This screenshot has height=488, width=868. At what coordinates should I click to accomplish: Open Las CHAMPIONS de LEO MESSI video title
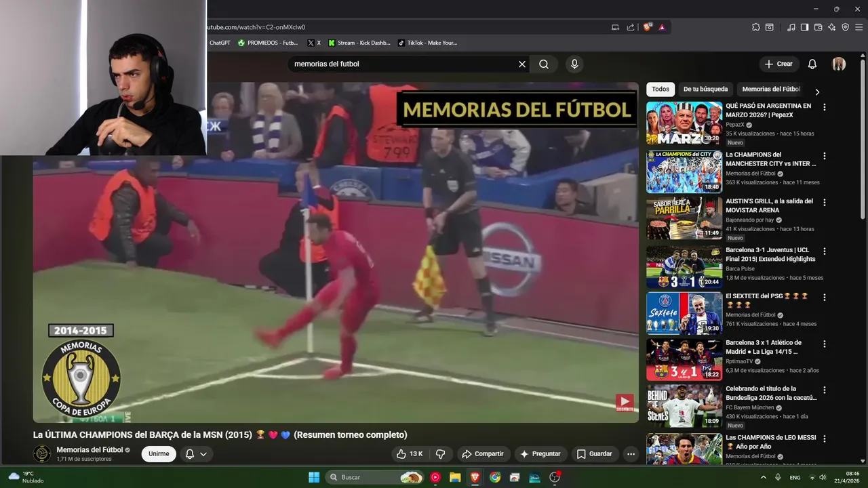pos(770,442)
